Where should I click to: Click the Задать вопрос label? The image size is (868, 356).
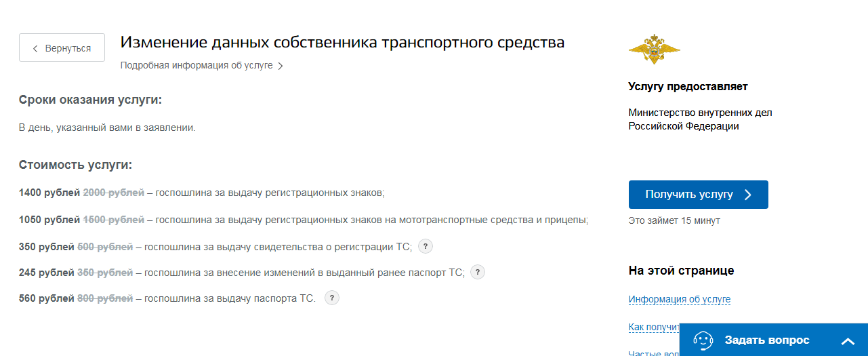(767, 340)
